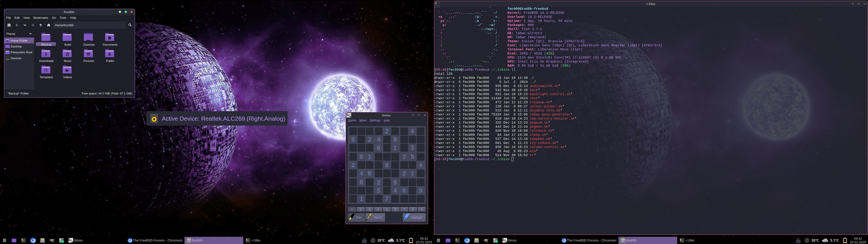Open the history dropdown arrow in file manager toolbar

pyautogui.click(x=25, y=25)
